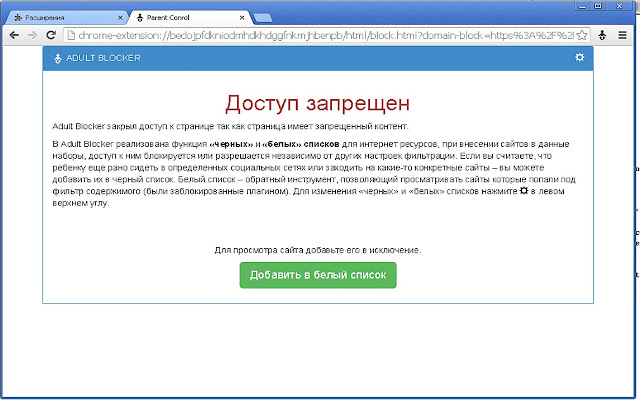Open the Chrome hamburger menu
The image size is (640, 400).
(x=622, y=35)
